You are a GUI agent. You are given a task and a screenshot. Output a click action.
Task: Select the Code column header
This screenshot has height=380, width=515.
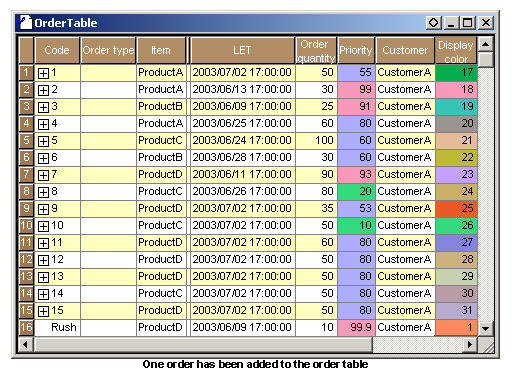57,50
